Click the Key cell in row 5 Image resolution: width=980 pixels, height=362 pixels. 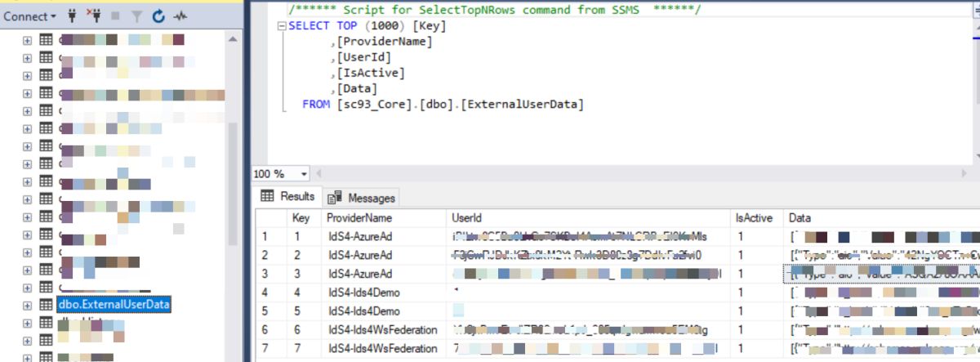coord(305,311)
